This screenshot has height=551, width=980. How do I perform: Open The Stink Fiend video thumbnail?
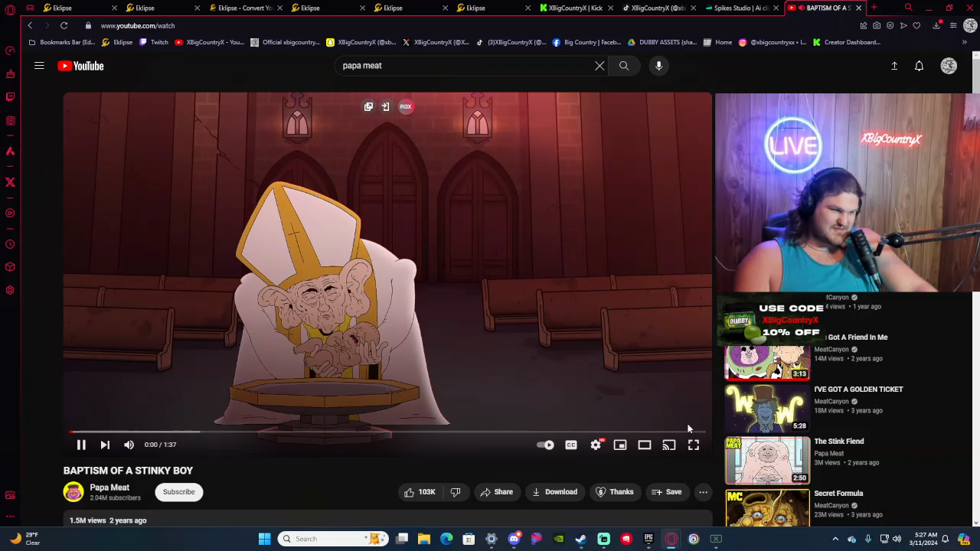point(767,461)
